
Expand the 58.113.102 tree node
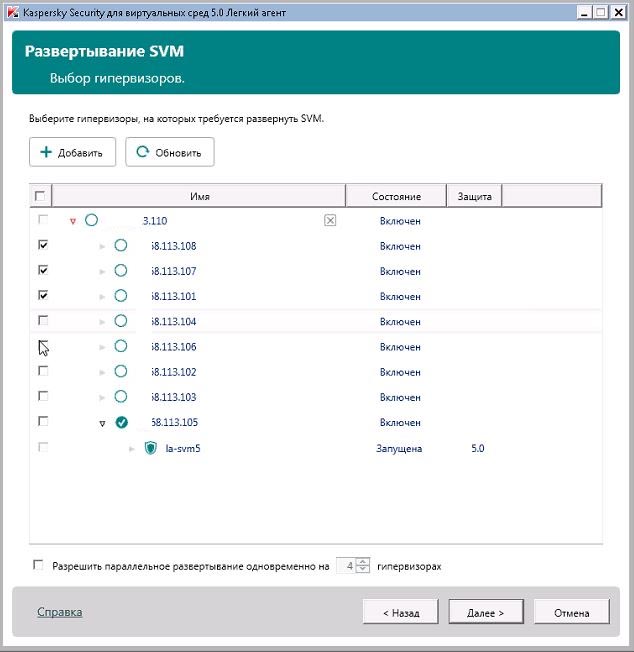click(102, 373)
